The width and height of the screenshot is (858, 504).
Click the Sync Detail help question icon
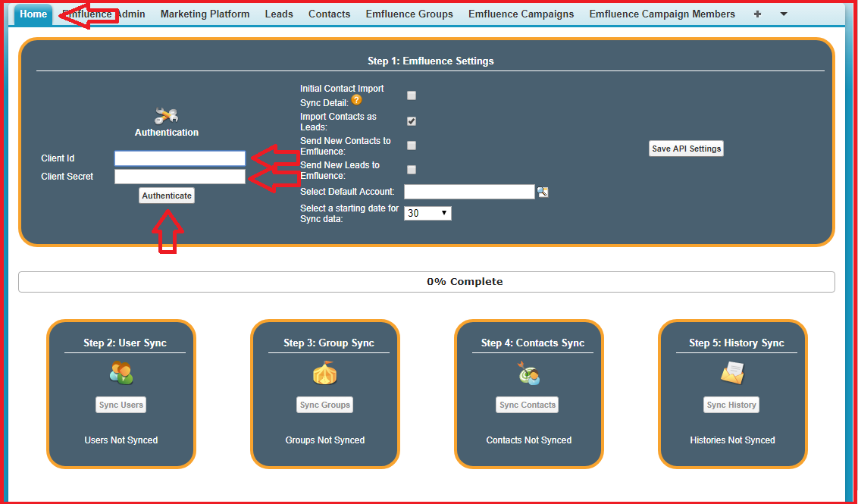click(x=356, y=100)
